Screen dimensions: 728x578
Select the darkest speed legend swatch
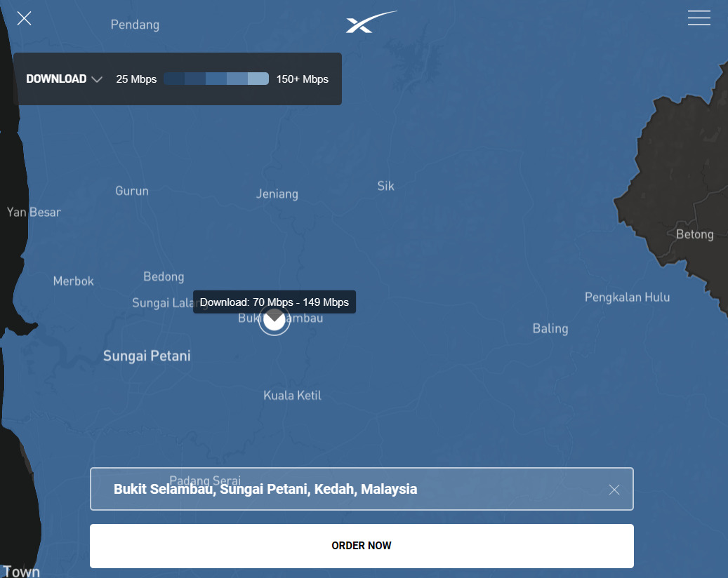(x=174, y=79)
